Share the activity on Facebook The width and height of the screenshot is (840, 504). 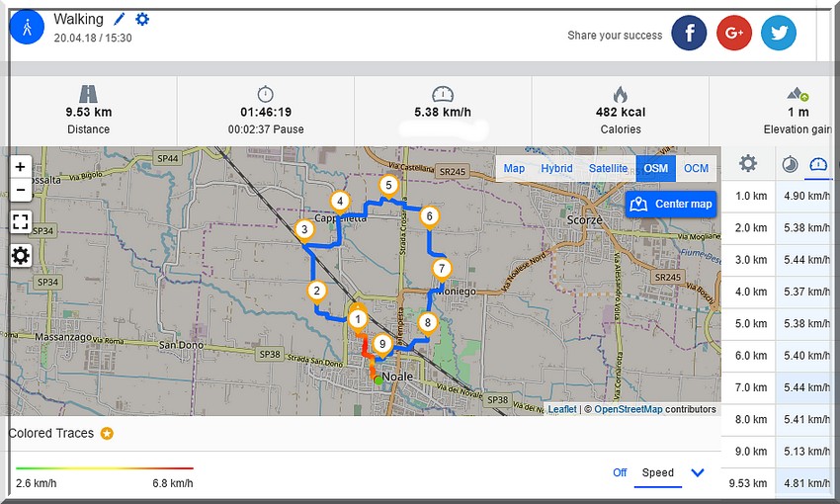pyautogui.click(x=689, y=34)
